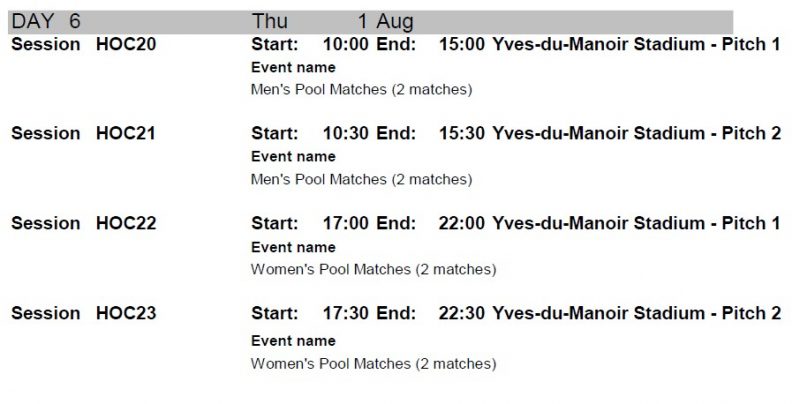Click Men's Pool Matches under HOC21

coord(361,180)
